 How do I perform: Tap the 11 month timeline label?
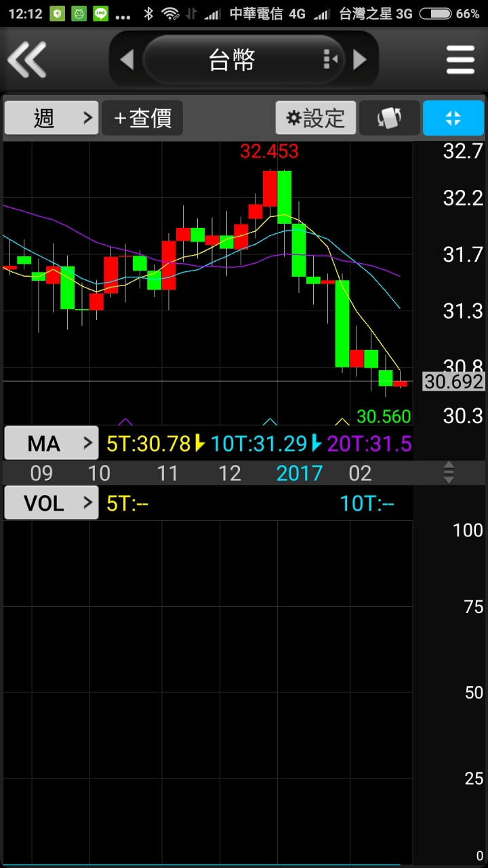tap(167, 473)
